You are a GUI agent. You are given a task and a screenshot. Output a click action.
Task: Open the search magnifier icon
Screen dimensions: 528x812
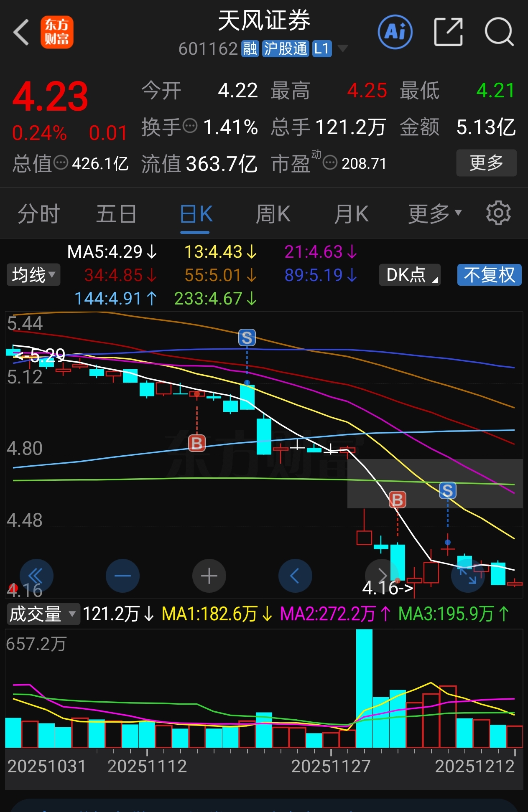pyautogui.click(x=499, y=32)
